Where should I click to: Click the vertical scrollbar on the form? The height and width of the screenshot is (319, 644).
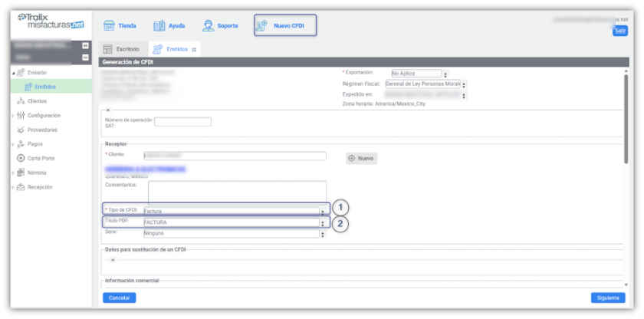point(626,115)
